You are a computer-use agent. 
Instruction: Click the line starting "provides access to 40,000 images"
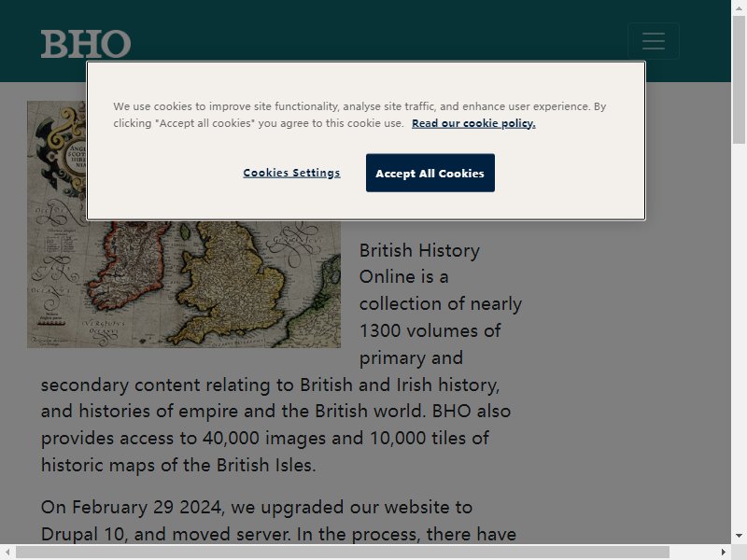click(x=265, y=438)
